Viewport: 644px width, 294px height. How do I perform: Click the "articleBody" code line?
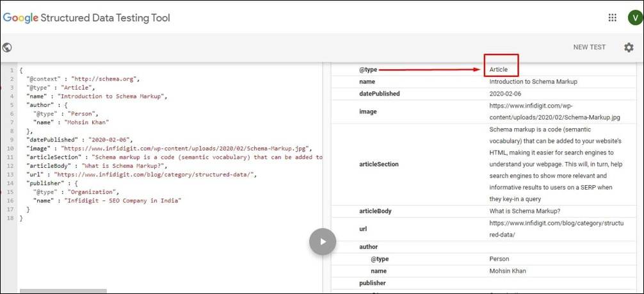[97, 166]
